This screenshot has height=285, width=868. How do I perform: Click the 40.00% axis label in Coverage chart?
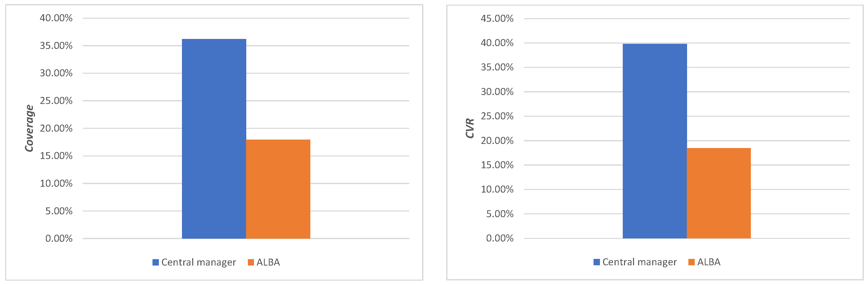[56, 18]
